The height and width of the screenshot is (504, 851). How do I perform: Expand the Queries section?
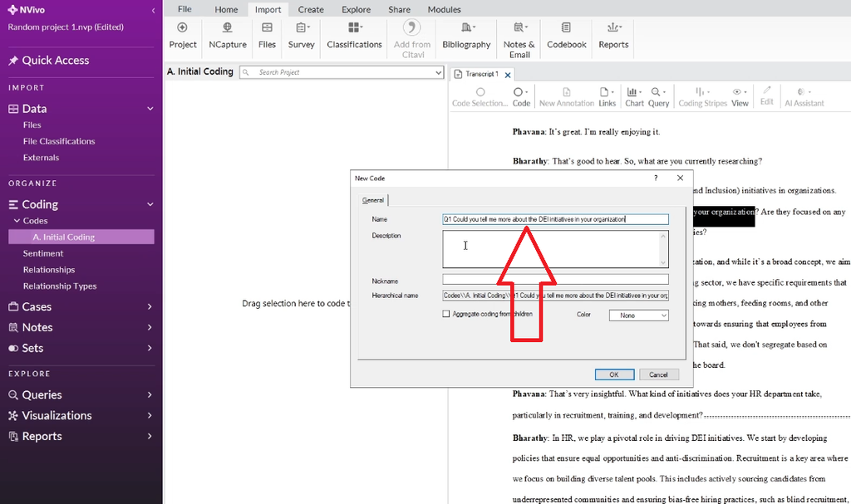coord(150,394)
